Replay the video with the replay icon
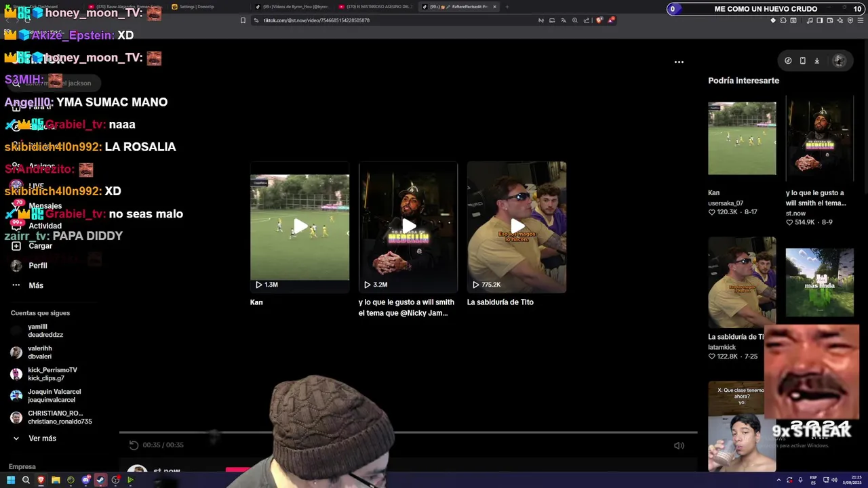The height and width of the screenshot is (488, 868). [134, 445]
